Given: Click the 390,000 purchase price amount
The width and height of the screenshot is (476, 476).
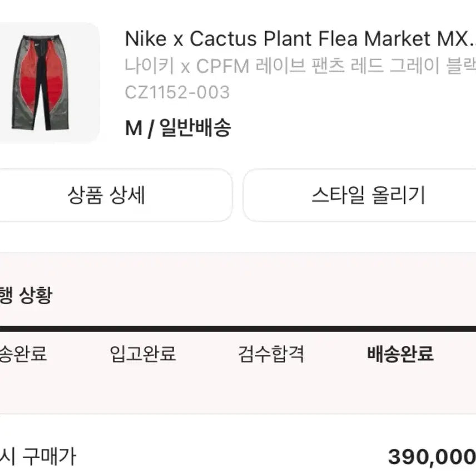Looking at the screenshot, I should pyautogui.click(x=432, y=457).
